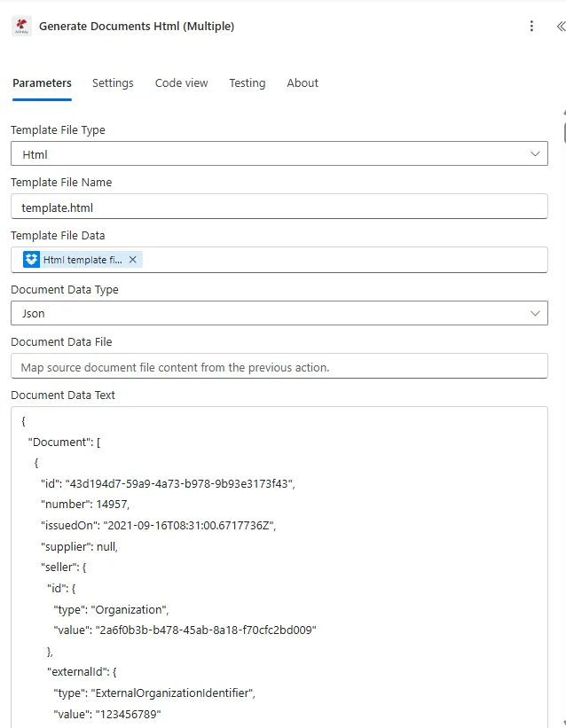Image resolution: width=566 pixels, height=728 pixels.
Task: Remove the Html template token via its X icon
Action: (x=132, y=259)
